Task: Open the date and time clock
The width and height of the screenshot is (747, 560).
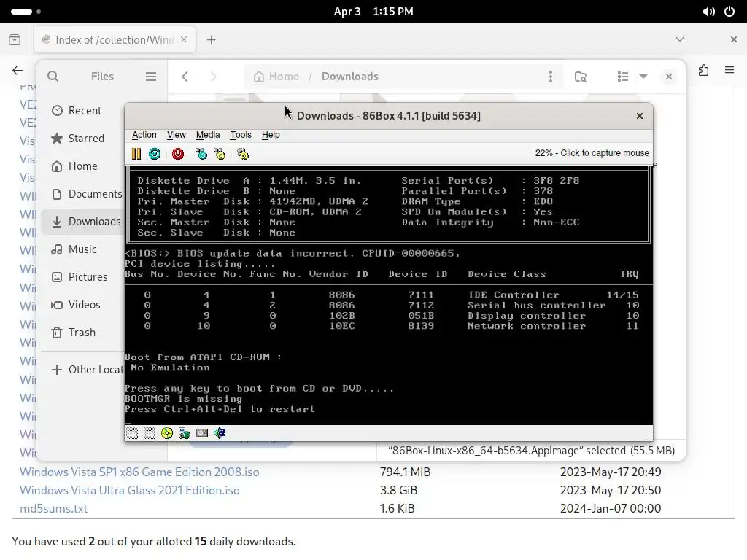Action: (373, 12)
